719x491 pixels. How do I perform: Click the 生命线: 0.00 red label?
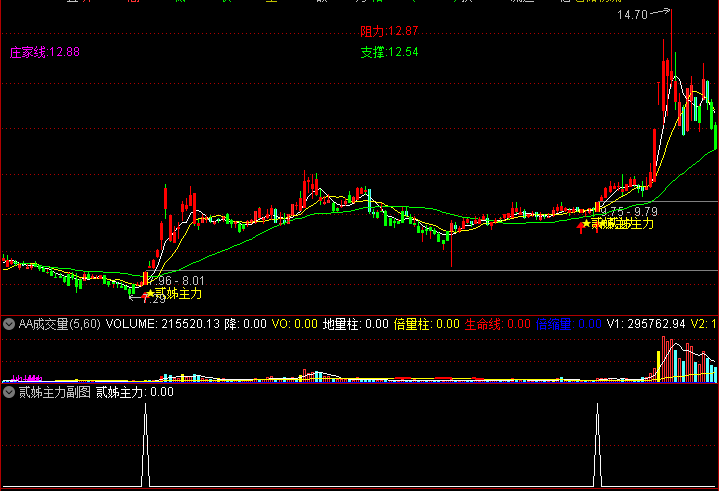498,324
